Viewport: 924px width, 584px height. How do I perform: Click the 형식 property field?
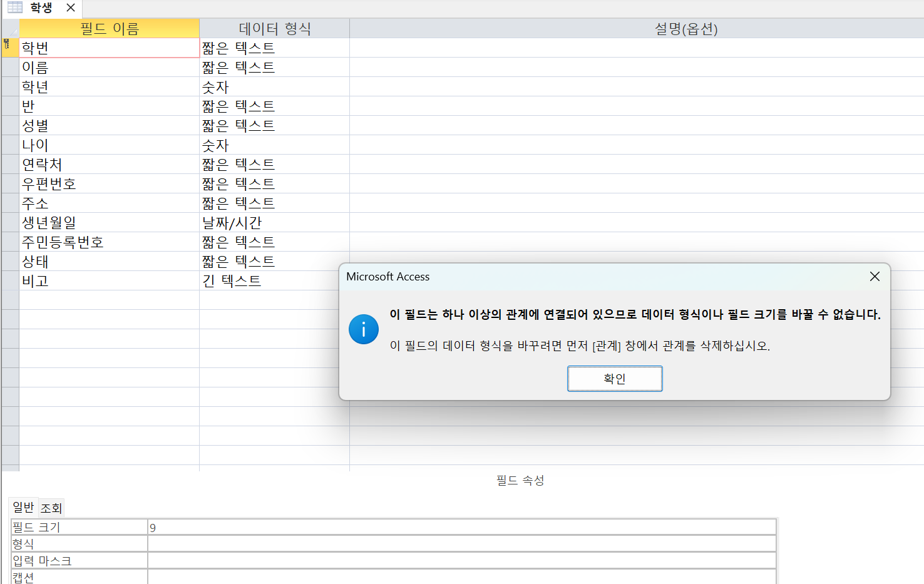461,544
